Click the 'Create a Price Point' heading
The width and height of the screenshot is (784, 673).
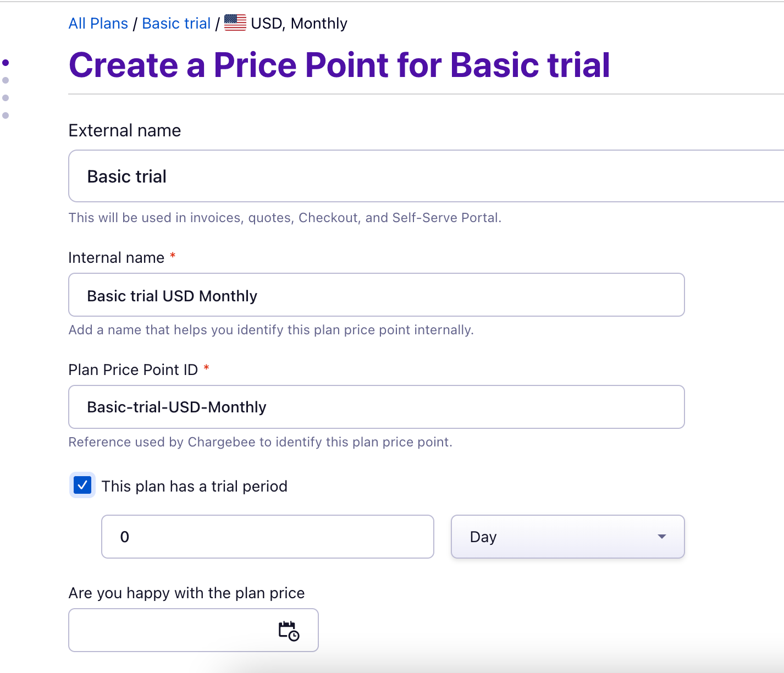point(339,65)
